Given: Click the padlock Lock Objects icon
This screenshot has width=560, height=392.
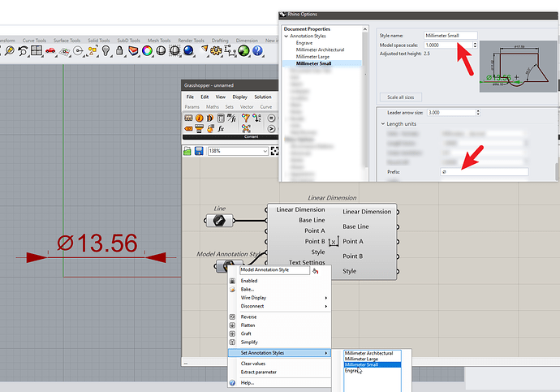Looking at the screenshot, I should coord(119,50).
